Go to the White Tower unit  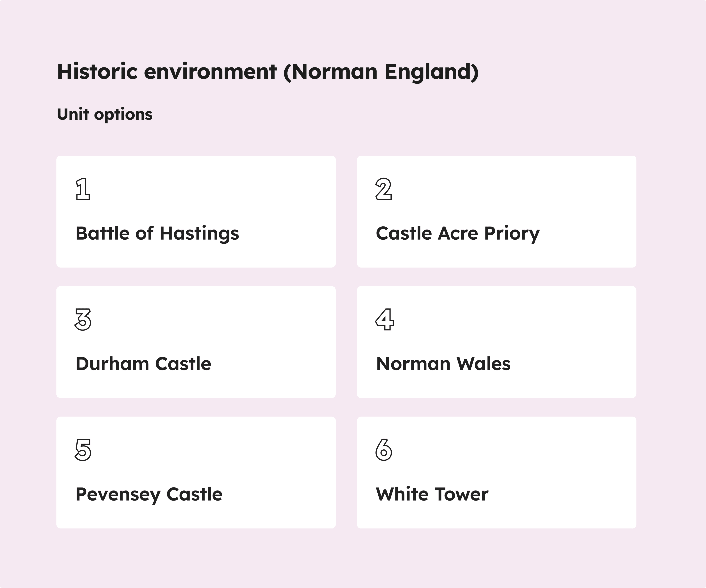pyautogui.click(x=432, y=494)
